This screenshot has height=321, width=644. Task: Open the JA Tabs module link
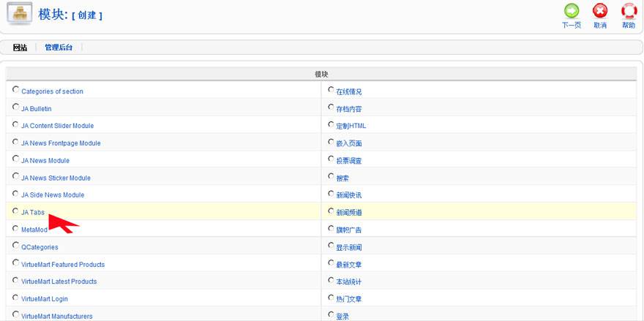point(33,213)
